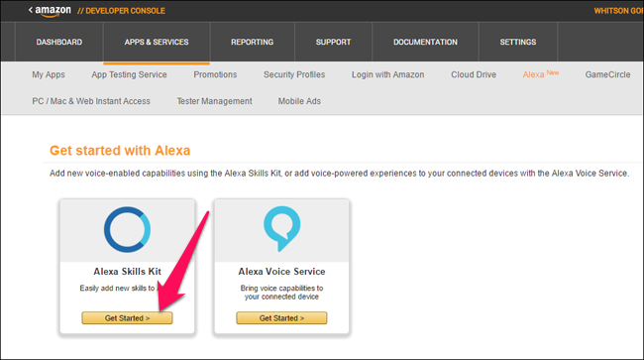Open PC / Mac & Web Instant Access
The image size is (644, 360).
pyautogui.click(x=91, y=101)
